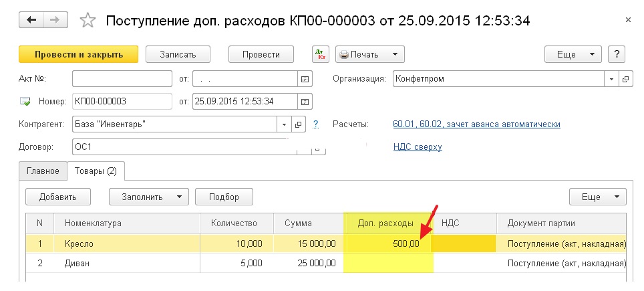Open the Печать dropdown menu
The width and height of the screenshot is (644, 291).
point(370,54)
